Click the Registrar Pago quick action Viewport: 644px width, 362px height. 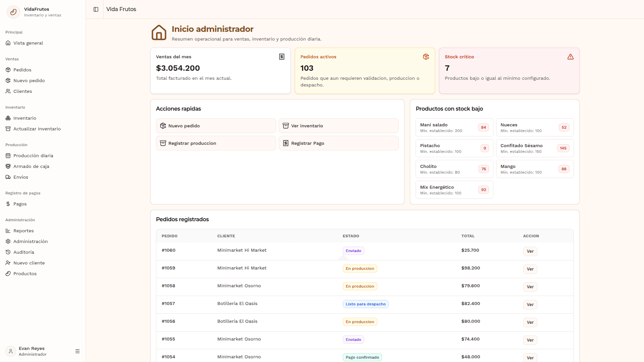[339, 143]
